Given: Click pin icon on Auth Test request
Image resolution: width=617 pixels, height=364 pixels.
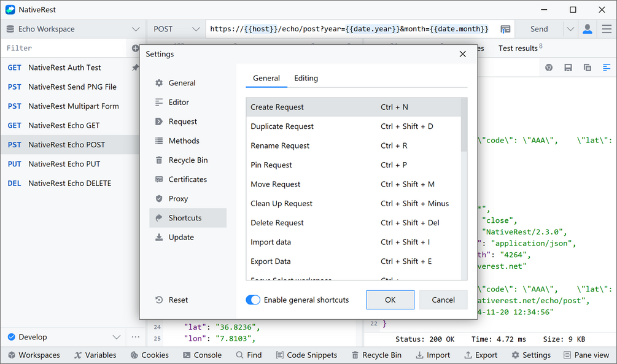Looking at the screenshot, I should 135,68.
